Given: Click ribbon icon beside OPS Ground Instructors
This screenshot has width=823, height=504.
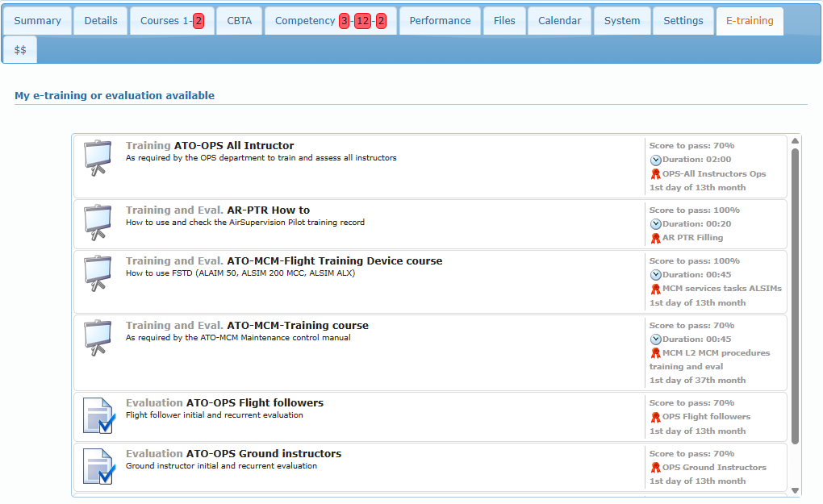Looking at the screenshot, I should (x=655, y=468).
